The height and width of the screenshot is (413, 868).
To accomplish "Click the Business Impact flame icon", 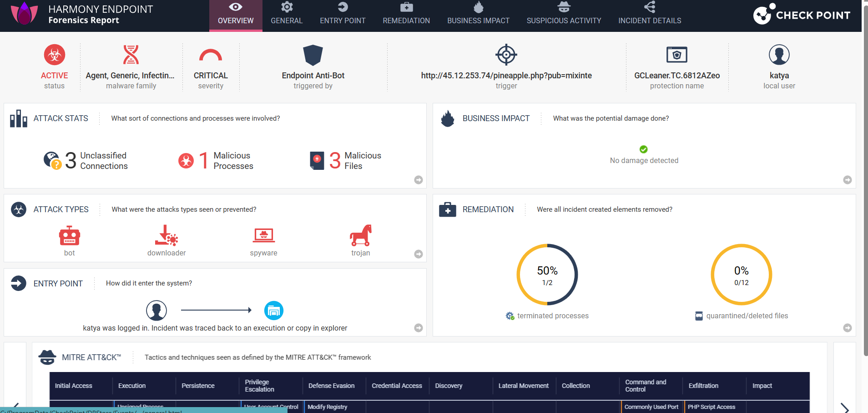I will (x=448, y=118).
